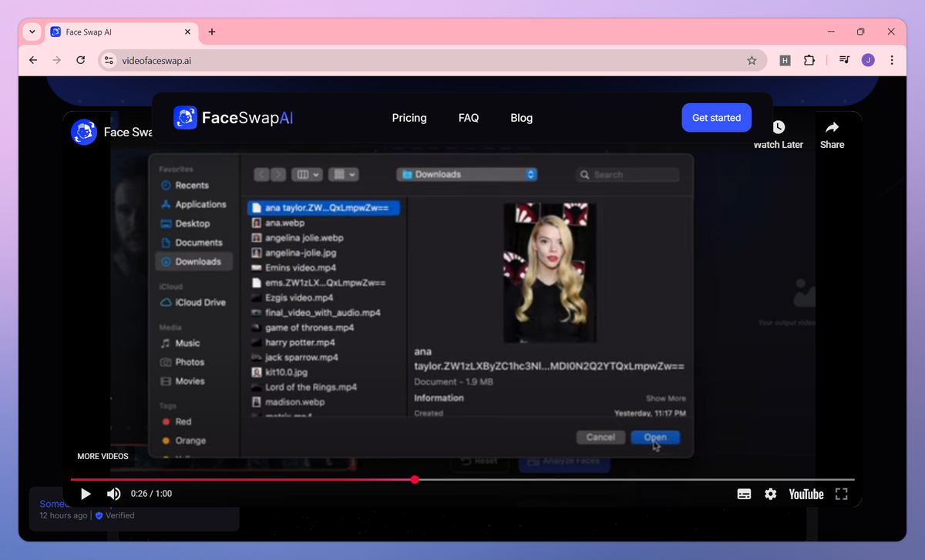Open video settings gear

pyautogui.click(x=771, y=495)
